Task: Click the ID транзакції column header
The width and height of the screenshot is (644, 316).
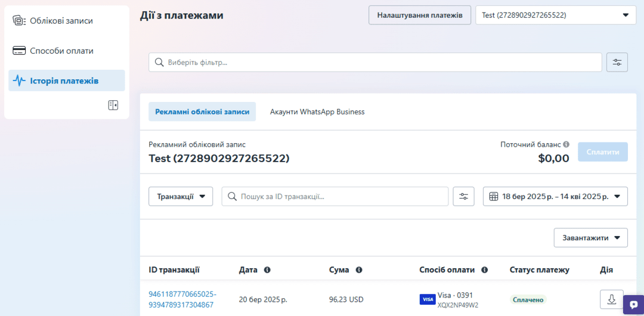Action: coord(174,270)
